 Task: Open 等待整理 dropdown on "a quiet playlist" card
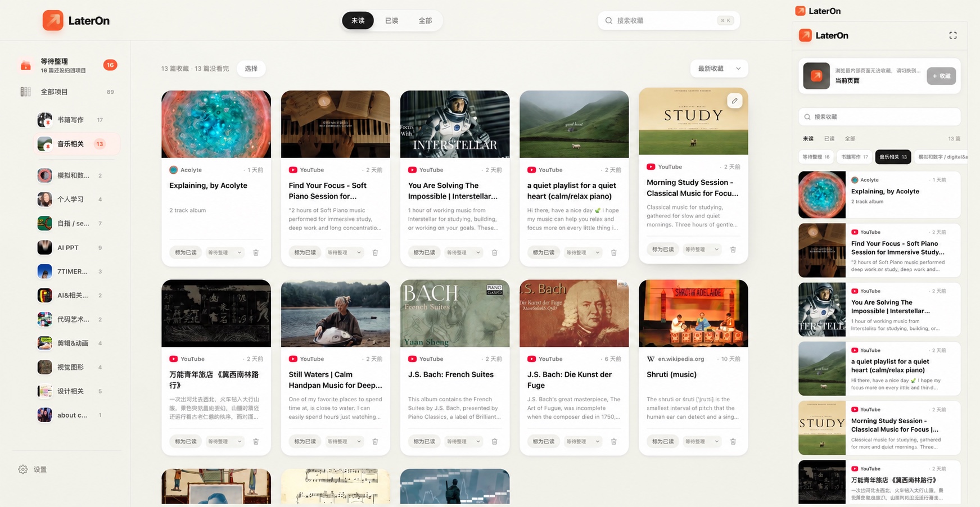tap(583, 253)
